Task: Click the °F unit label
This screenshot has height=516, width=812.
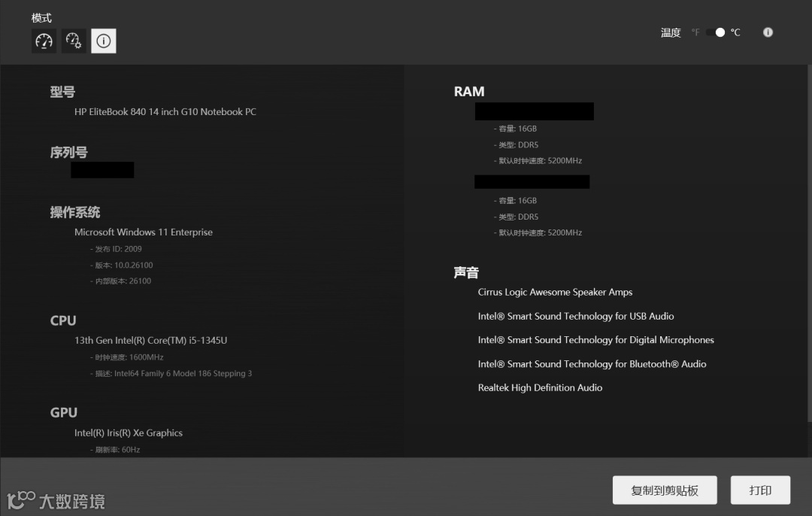Action: pos(695,32)
